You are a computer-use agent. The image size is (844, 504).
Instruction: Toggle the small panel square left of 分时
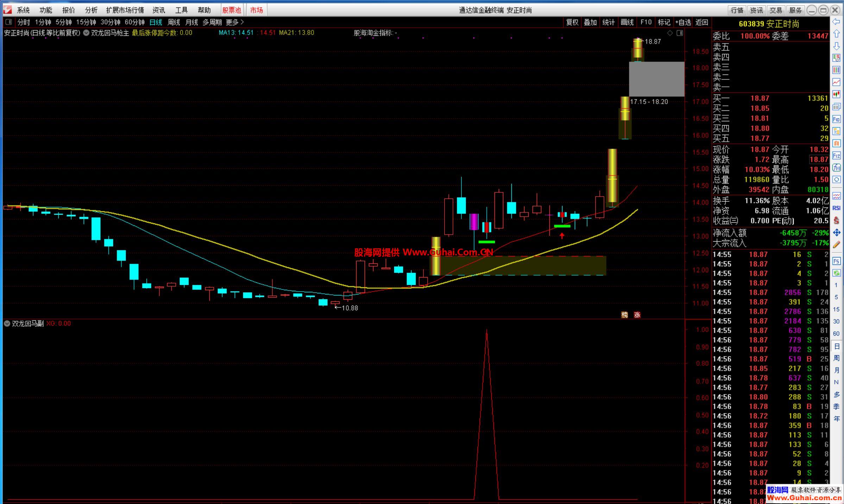pyautogui.click(x=9, y=22)
